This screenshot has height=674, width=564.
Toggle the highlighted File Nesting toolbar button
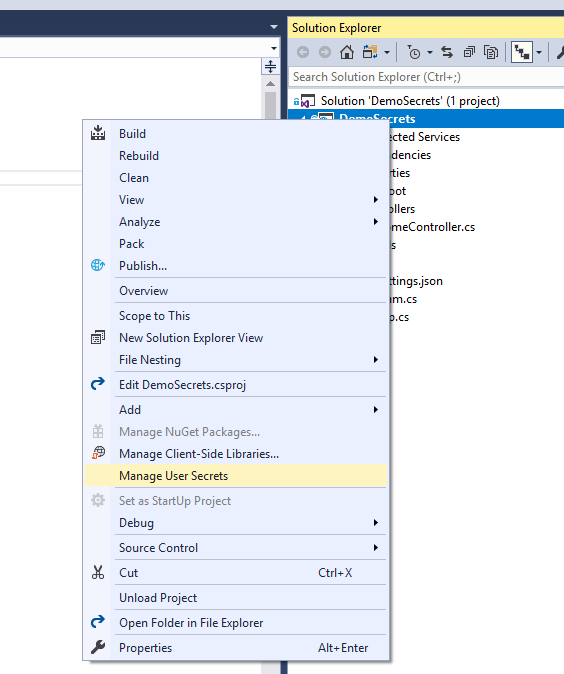(x=522, y=52)
